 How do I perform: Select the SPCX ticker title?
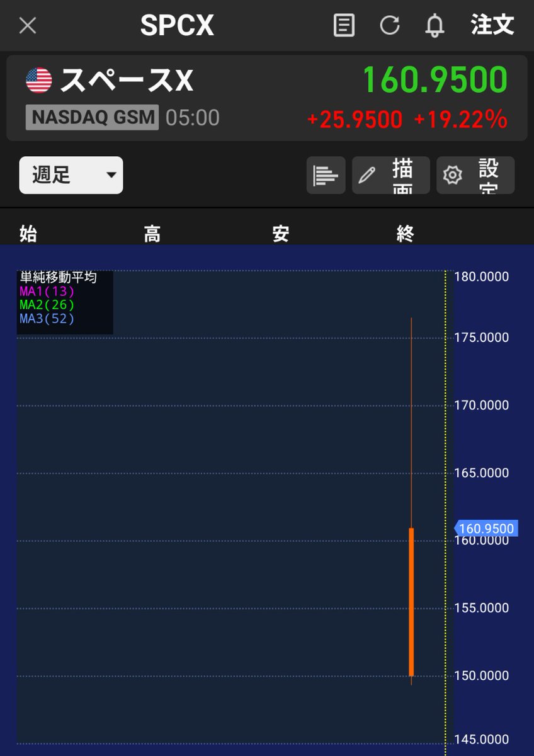pos(177,26)
